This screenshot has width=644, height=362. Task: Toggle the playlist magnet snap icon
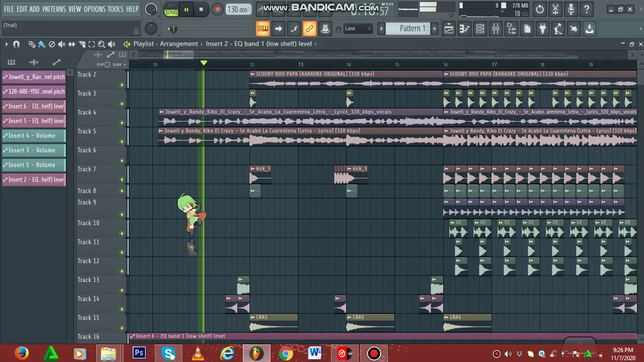(x=16, y=44)
